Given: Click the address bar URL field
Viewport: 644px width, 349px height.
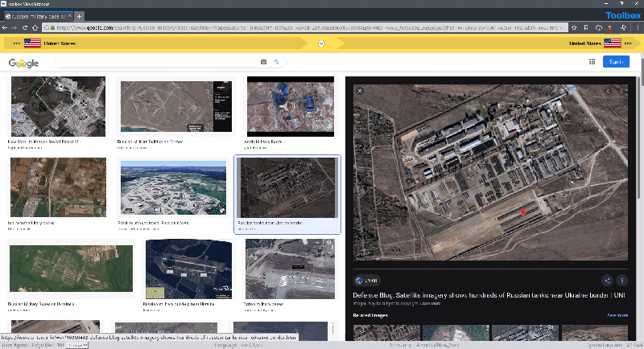Looking at the screenshot, I should click(305, 27).
